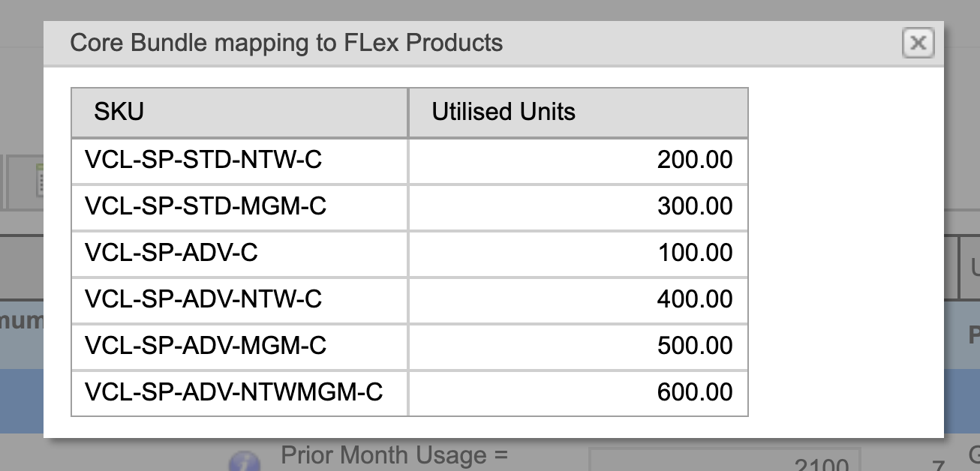Click the 100.00 utilised units value

pyautogui.click(x=695, y=253)
